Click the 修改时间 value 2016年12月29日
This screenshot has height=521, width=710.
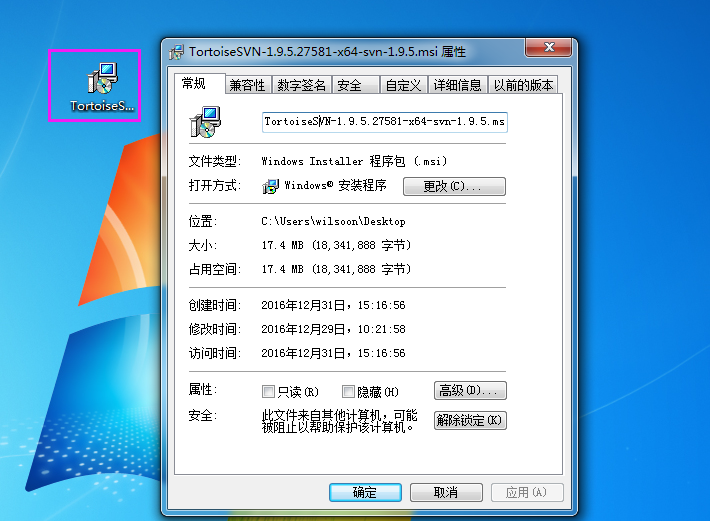click(333, 329)
